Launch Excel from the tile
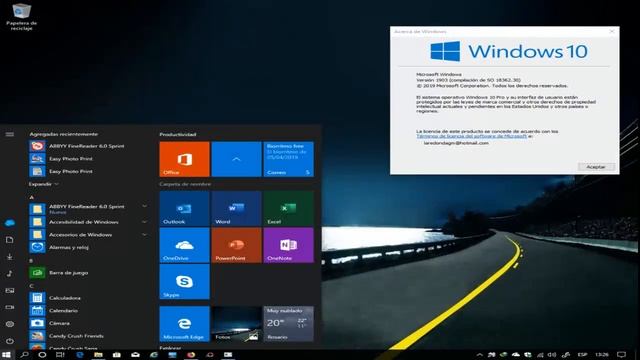The width and height of the screenshot is (640, 360). [x=289, y=209]
